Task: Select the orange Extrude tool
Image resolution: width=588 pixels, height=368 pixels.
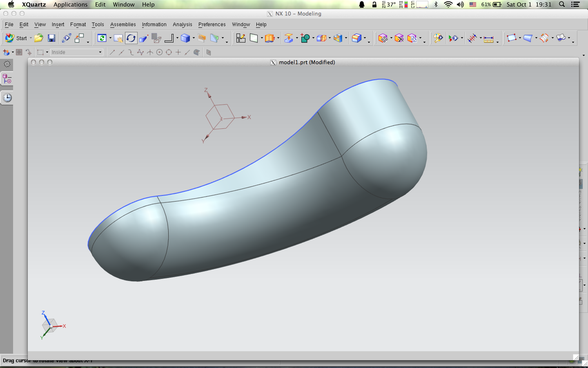Action: coord(270,38)
